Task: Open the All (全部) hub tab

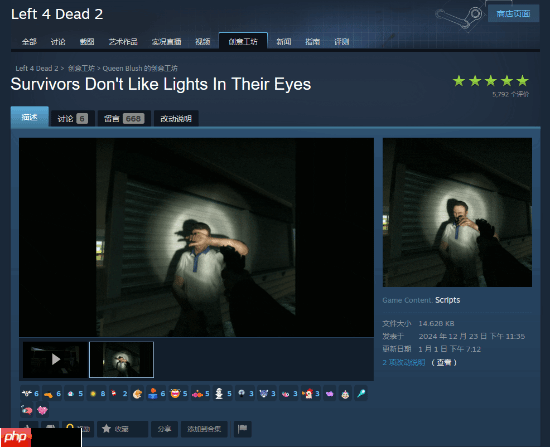Action: pos(29,42)
